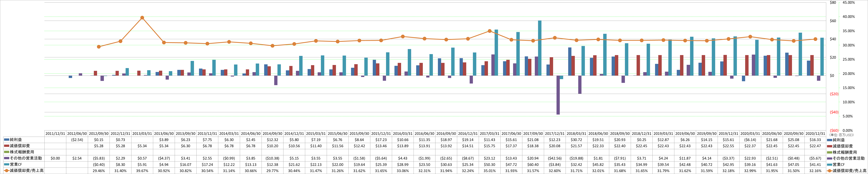This screenshot has height=174, width=868.
Task: Select the $0.25 cell
Action: point(642,140)
